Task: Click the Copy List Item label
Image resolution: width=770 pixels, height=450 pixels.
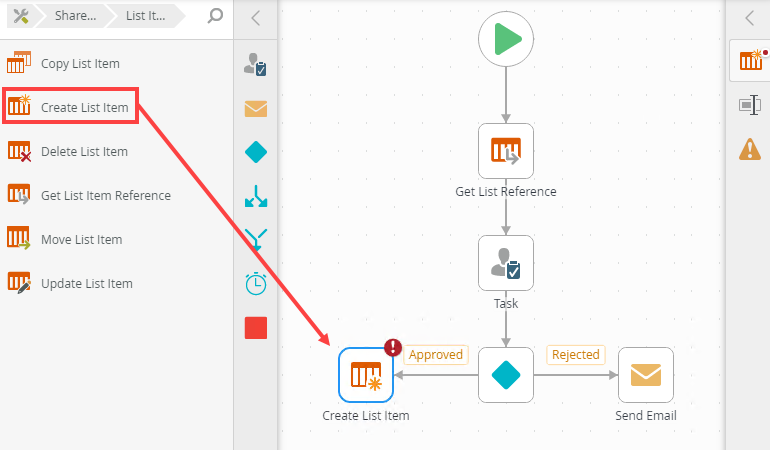Action: (80, 64)
